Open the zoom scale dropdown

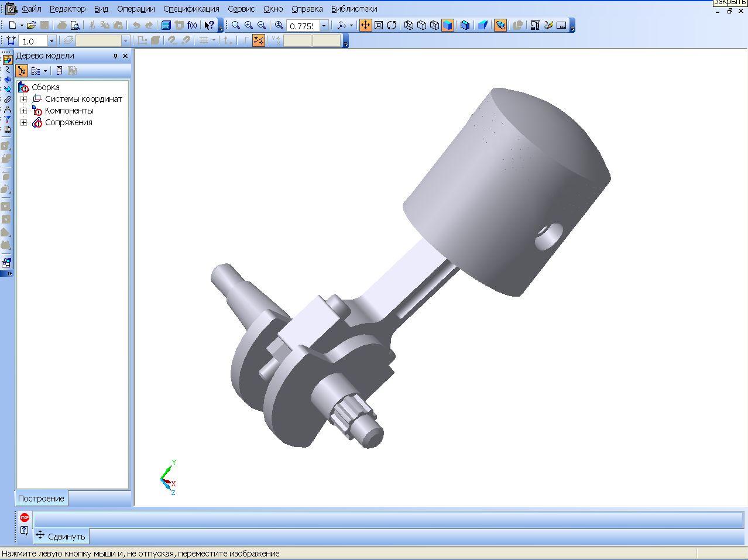tap(324, 26)
